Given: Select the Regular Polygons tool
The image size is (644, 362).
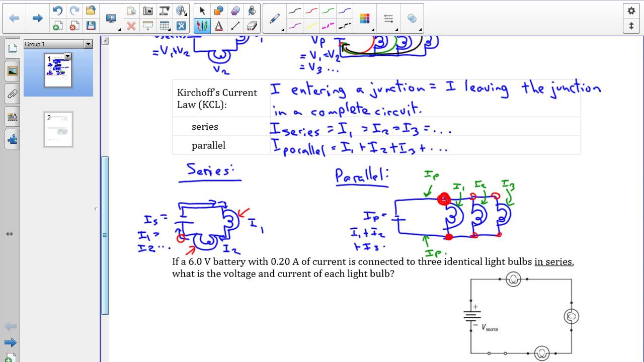Looking at the screenshot, I should point(235,11).
